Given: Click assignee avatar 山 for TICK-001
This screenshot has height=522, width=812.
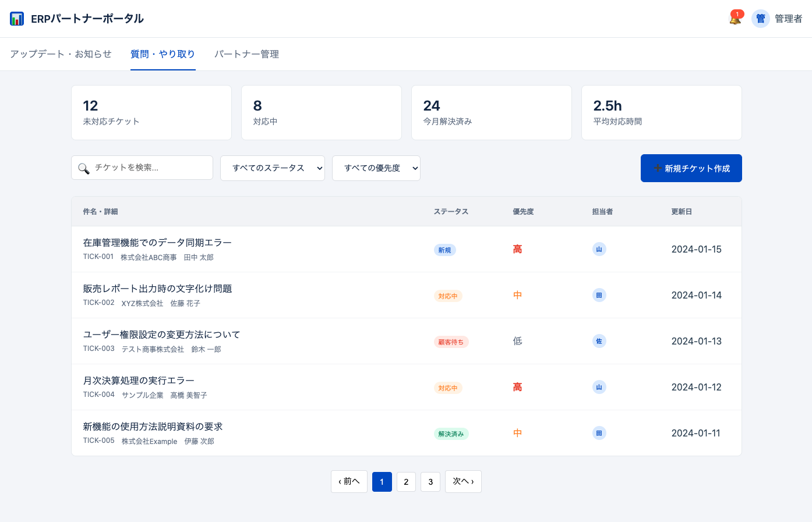Looking at the screenshot, I should click(599, 249).
